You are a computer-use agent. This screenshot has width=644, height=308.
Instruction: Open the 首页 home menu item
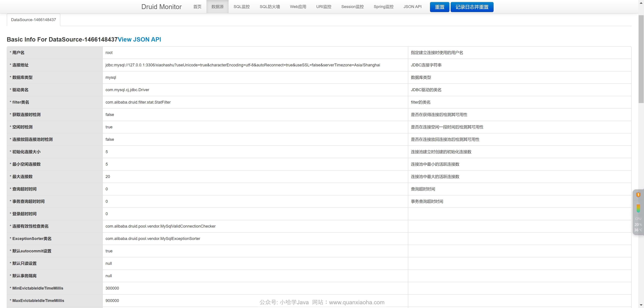pos(197,7)
